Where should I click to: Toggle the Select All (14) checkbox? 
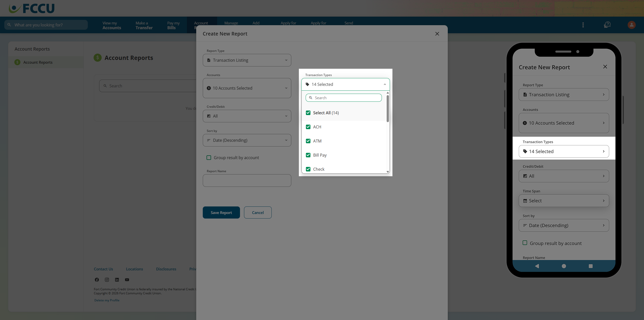(x=308, y=113)
